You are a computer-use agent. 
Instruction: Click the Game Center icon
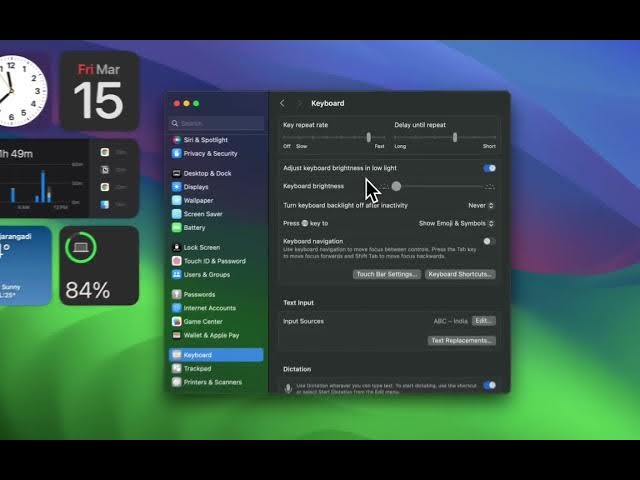pyautogui.click(x=176, y=321)
